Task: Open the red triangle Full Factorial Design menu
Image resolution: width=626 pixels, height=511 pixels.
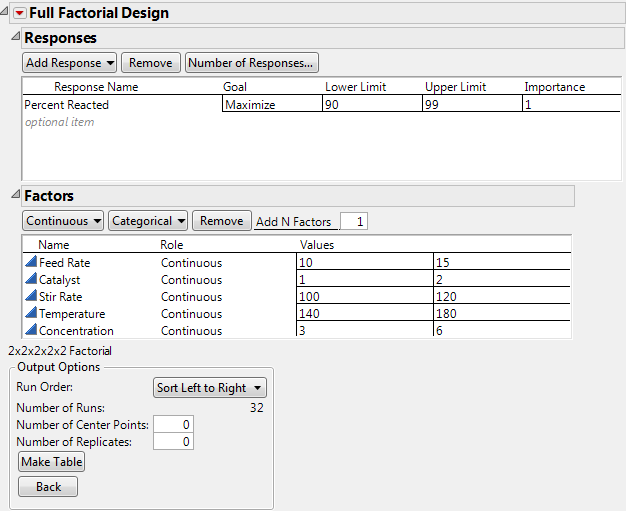Action: [x=19, y=14]
